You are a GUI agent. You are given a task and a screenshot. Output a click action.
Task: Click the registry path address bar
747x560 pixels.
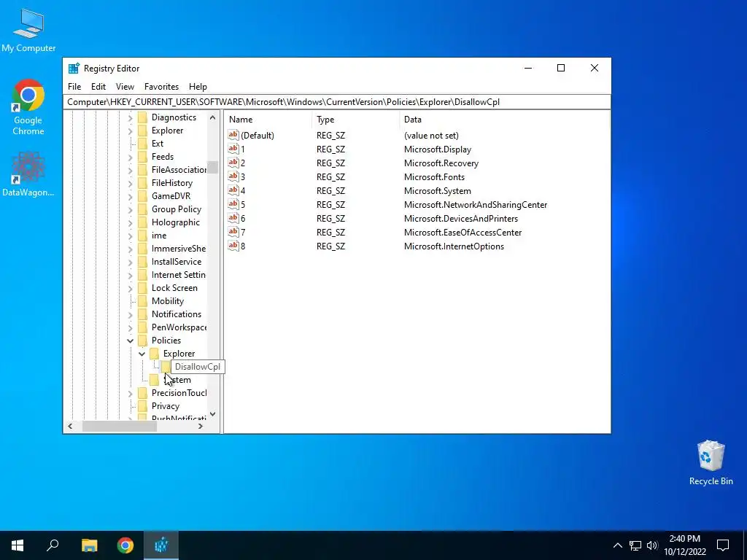(336, 102)
